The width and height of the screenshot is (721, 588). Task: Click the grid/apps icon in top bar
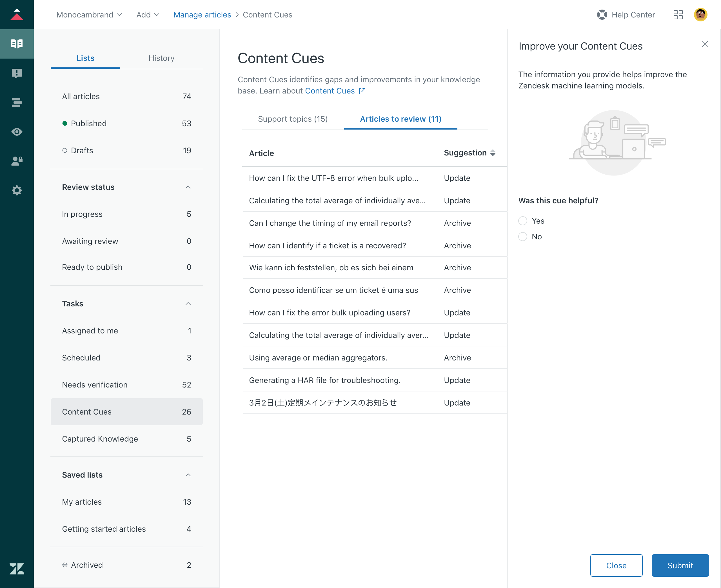click(678, 14)
